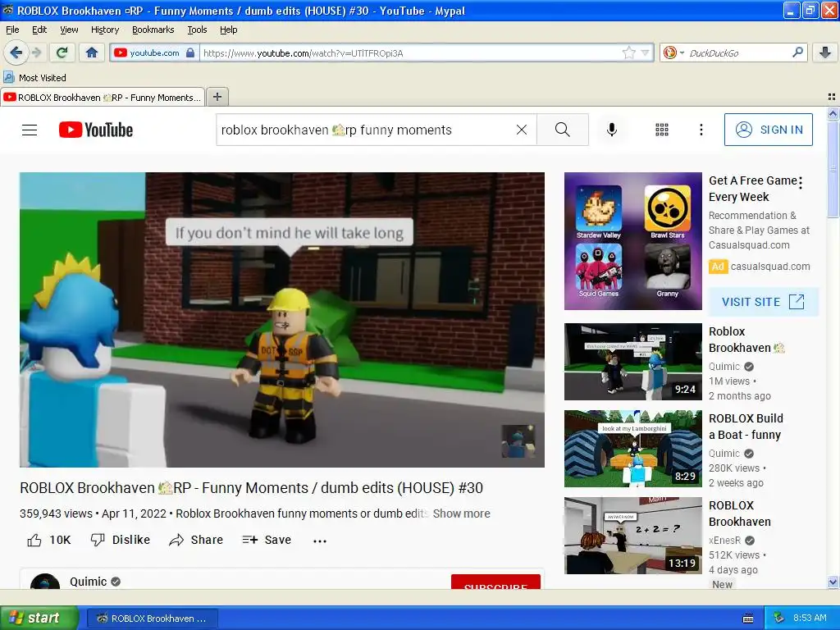840x630 pixels.
Task: Click the Share button
Action: coord(195,540)
